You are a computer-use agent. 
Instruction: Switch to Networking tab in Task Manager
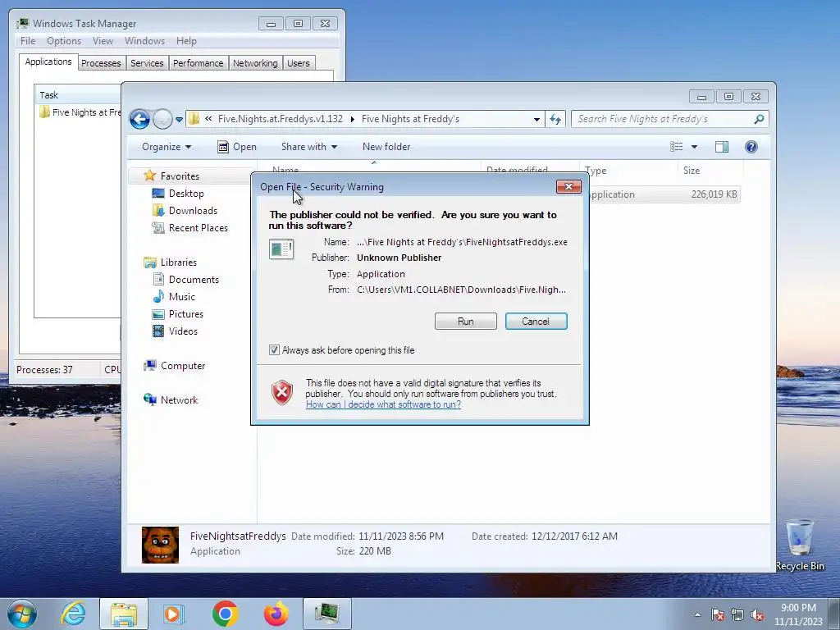coord(255,63)
